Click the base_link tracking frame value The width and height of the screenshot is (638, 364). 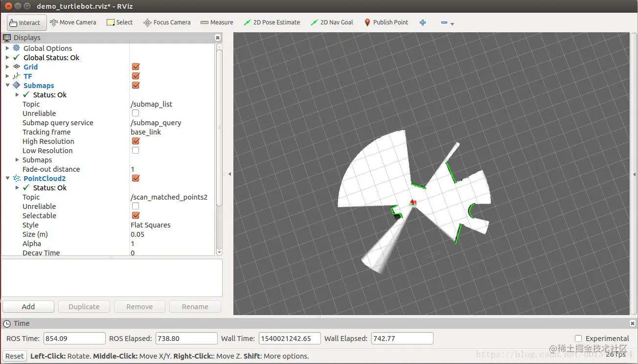tap(146, 132)
